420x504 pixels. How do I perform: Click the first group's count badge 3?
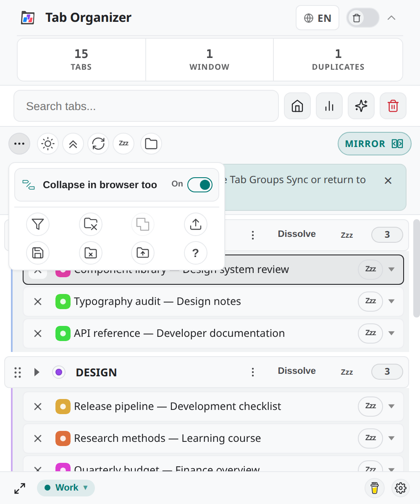click(x=387, y=235)
